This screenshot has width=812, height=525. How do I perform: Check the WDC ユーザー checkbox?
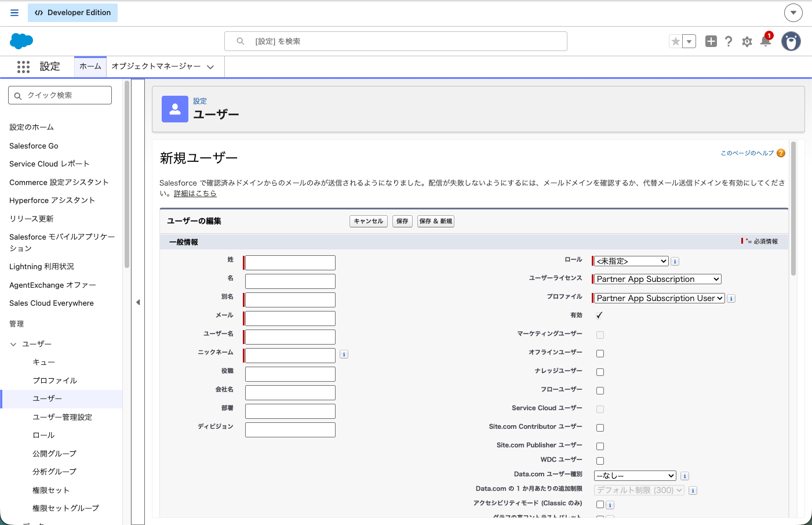coord(600,461)
